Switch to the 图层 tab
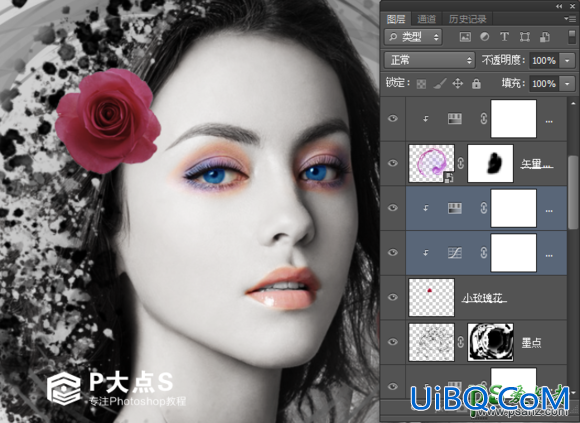 pos(396,19)
